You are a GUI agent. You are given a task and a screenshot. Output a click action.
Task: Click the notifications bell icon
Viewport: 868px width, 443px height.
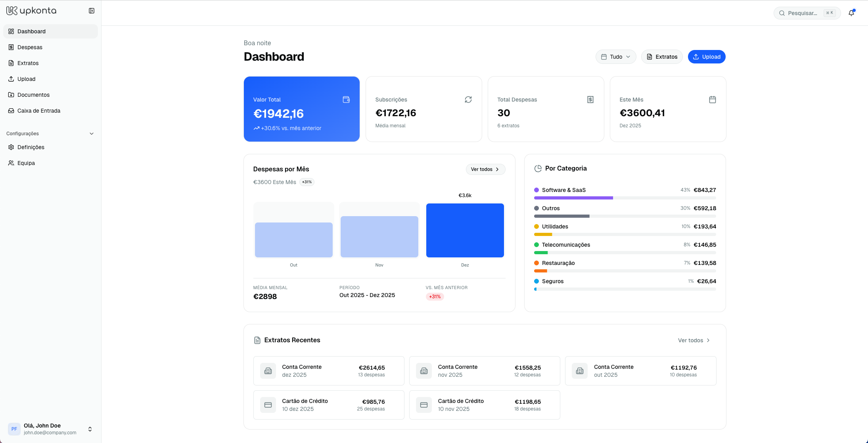click(851, 13)
